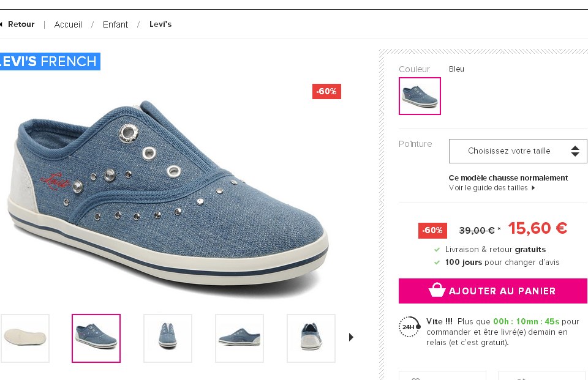Select the Bleu color swatch
This screenshot has width=588, height=380.
pyautogui.click(x=420, y=96)
